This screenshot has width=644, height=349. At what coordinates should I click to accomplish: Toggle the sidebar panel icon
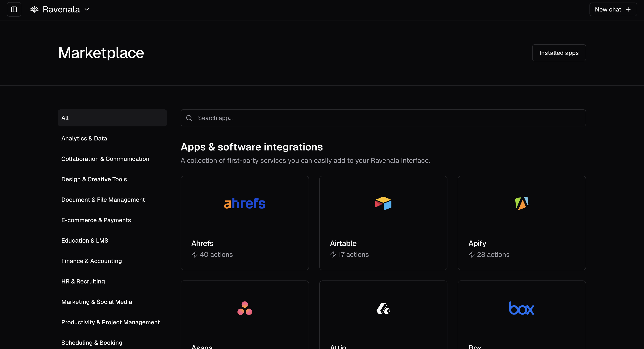pyautogui.click(x=14, y=10)
